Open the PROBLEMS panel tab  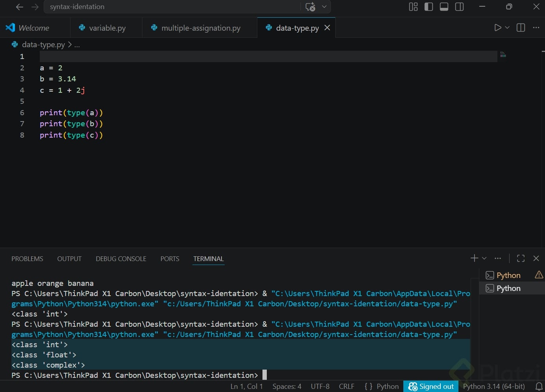coord(27,259)
